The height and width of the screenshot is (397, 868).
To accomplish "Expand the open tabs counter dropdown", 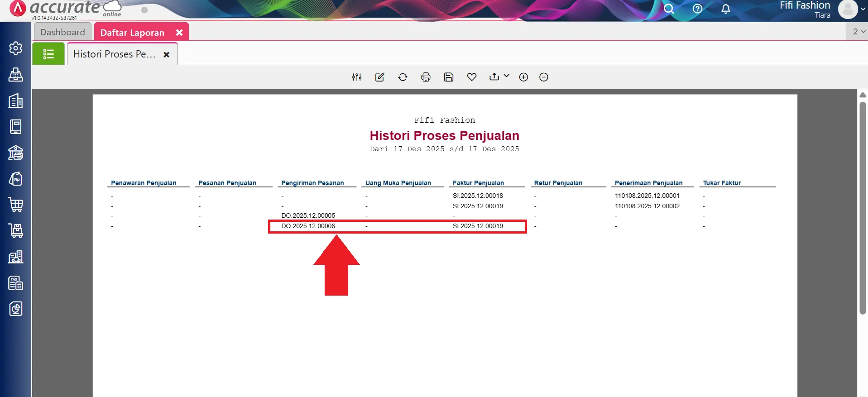I will pyautogui.click(x=858, y=32).
